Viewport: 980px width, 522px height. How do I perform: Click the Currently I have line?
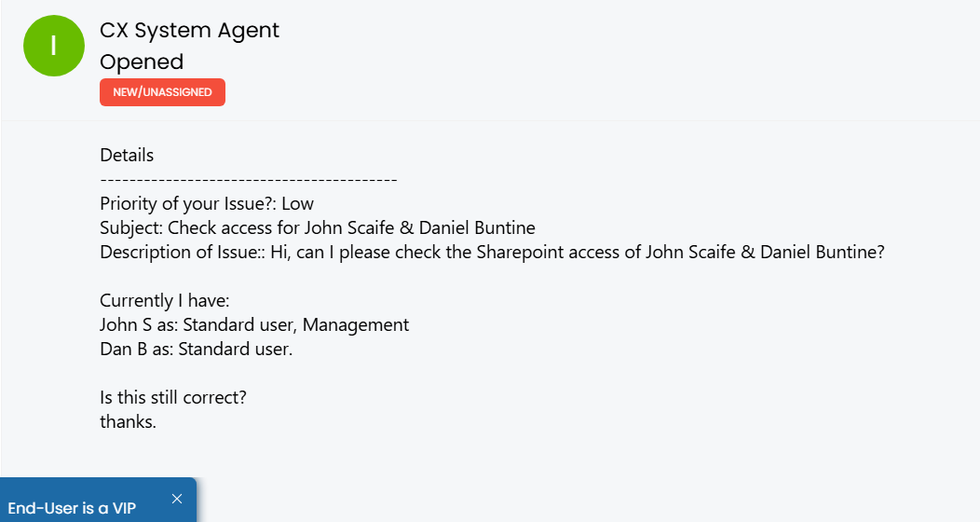point(165,301)
